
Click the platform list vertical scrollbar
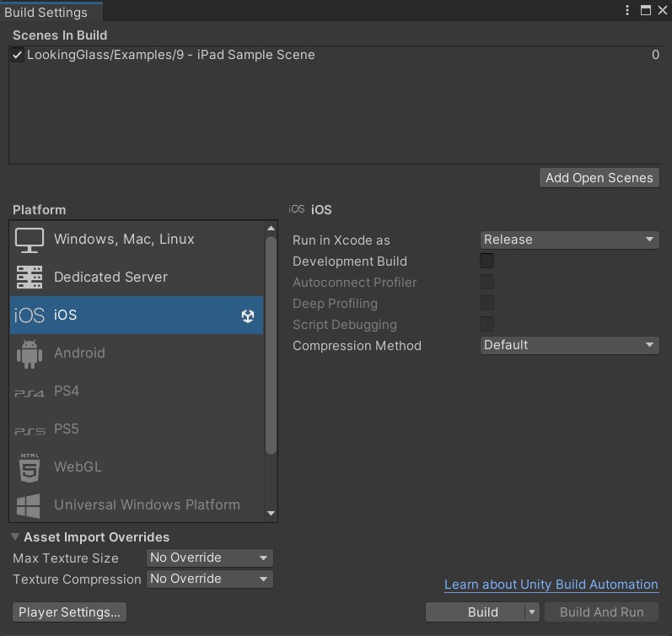tap(271, 346)
